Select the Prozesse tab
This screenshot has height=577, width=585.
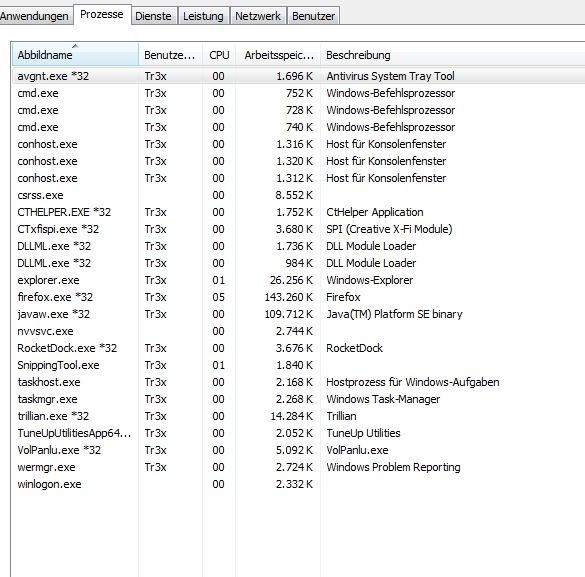coord(102,15)
